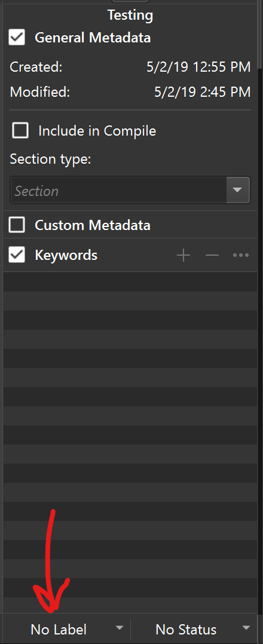The height and width of the screenshot is (644, 263).
Task: Click the Testing document title
Action: pos(130,15)
